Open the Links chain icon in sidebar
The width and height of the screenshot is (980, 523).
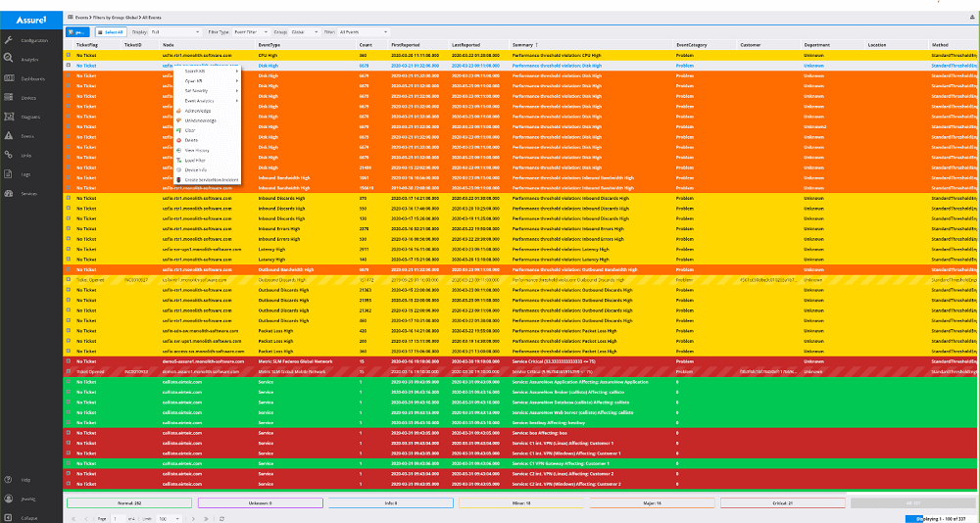pos(8,155)
